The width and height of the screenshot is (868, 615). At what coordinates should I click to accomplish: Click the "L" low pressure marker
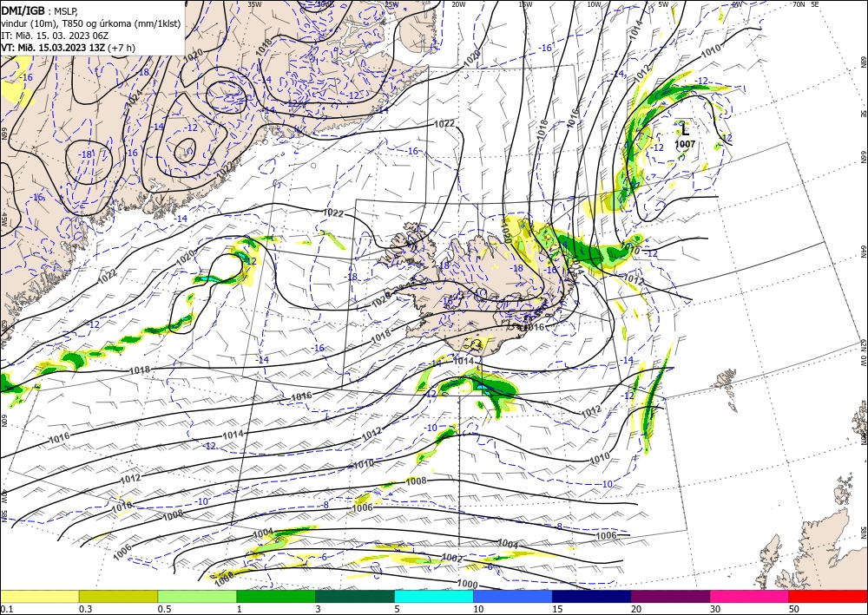click(x=686, y=130)
